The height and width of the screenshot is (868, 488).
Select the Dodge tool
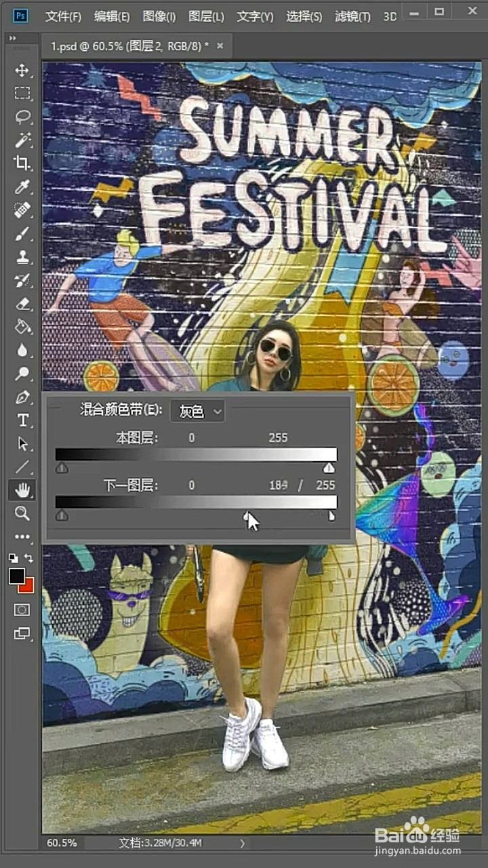22,373
